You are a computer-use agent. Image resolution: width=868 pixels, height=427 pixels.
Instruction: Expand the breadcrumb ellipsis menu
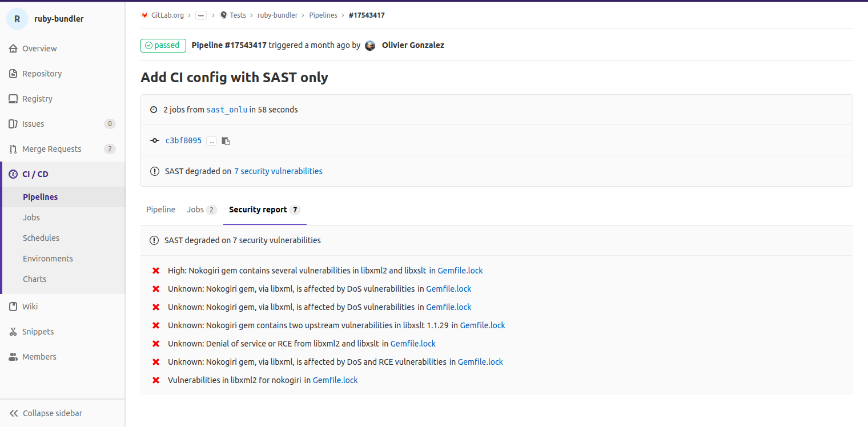coord(200,15)
